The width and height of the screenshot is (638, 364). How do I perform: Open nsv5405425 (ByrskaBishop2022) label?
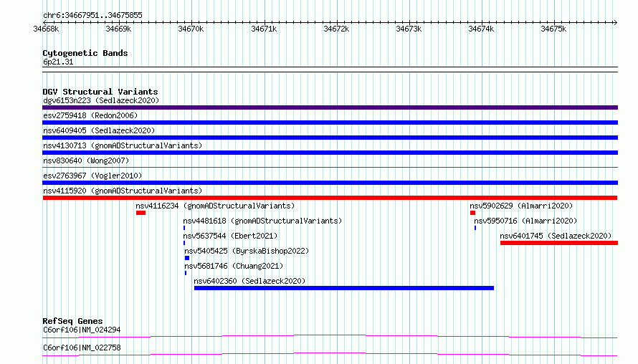[x=247, y=251]
